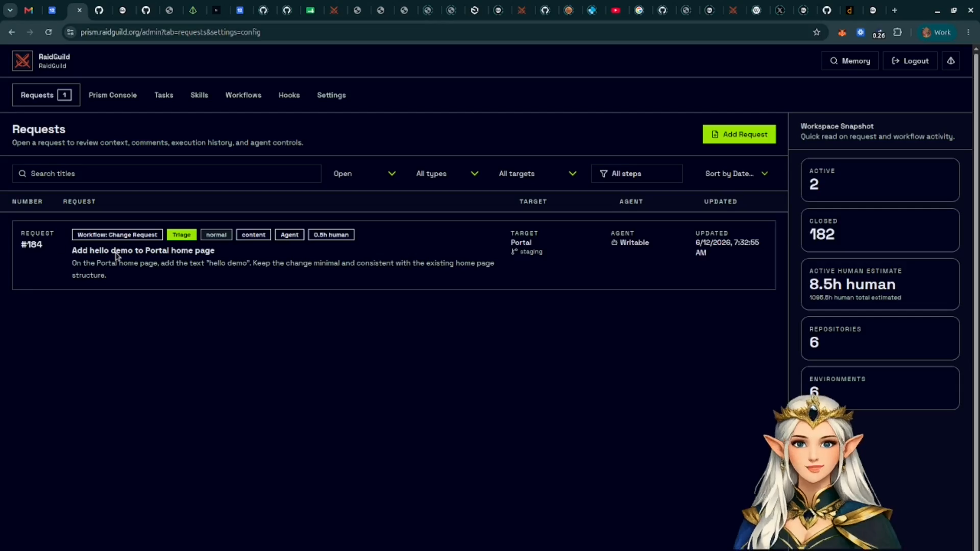Expand the tab search dropdown
This screenshot has height=551, width=980.
pyautogui.click(x=10, y=10)
